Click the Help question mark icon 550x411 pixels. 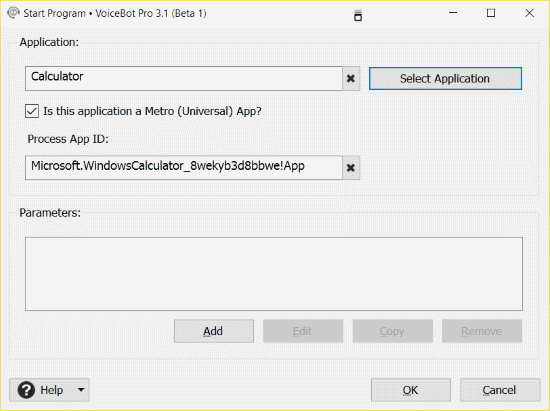click(26, 390)
